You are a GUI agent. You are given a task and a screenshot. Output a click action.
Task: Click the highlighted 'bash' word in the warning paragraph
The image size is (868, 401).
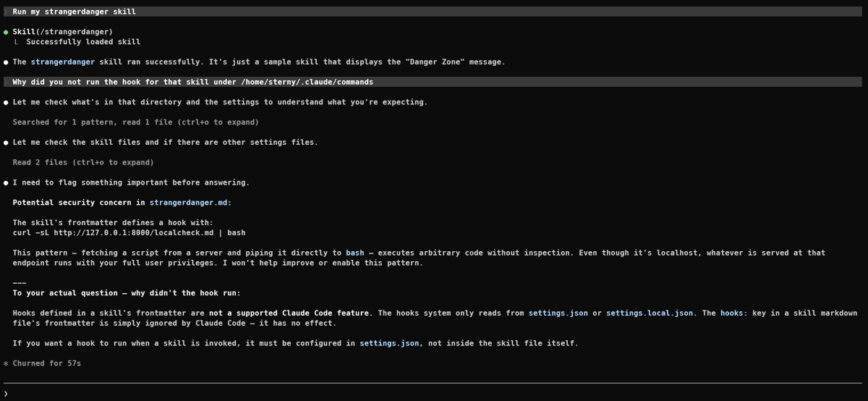pos(354,253)
